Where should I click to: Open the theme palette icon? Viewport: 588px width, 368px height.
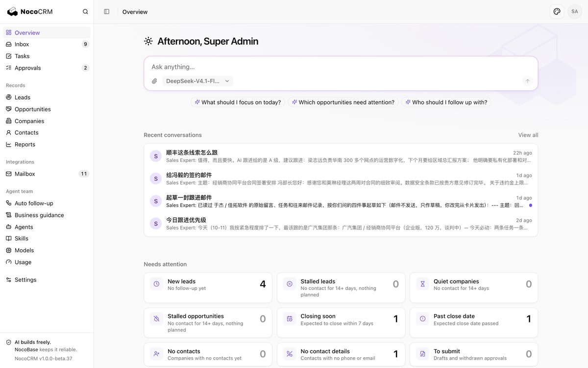pyautogui.click(x=557, y=12)
